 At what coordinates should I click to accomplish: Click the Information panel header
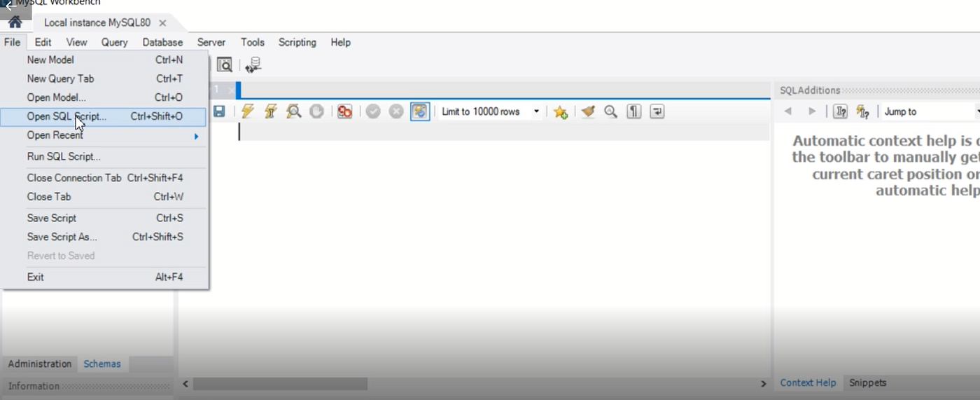(x=87, y=386)
